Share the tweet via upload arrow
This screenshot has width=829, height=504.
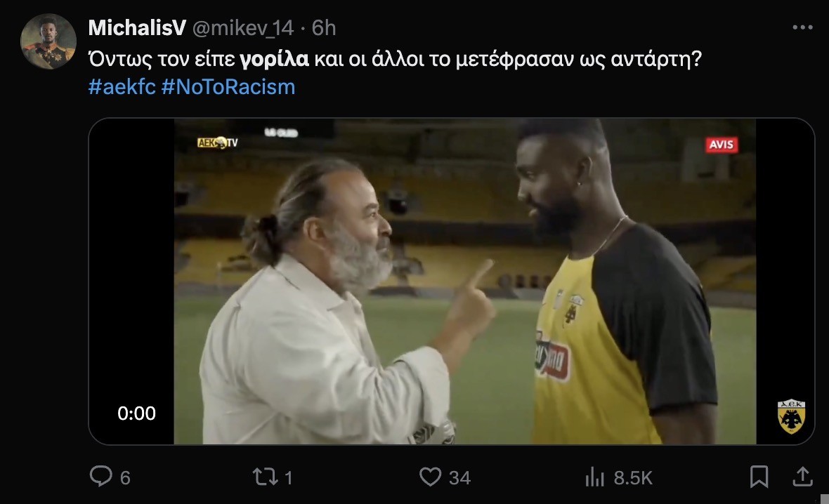802,477
